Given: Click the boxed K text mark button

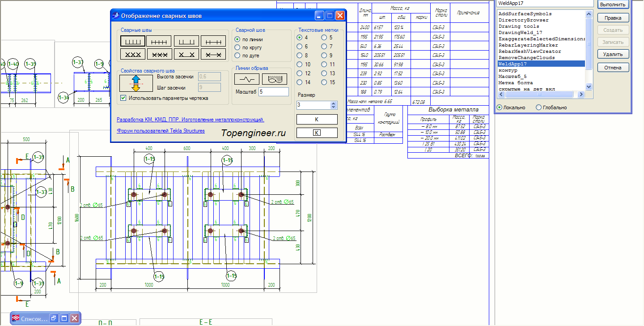Looking at the screenshot, I should pos(317,133).
